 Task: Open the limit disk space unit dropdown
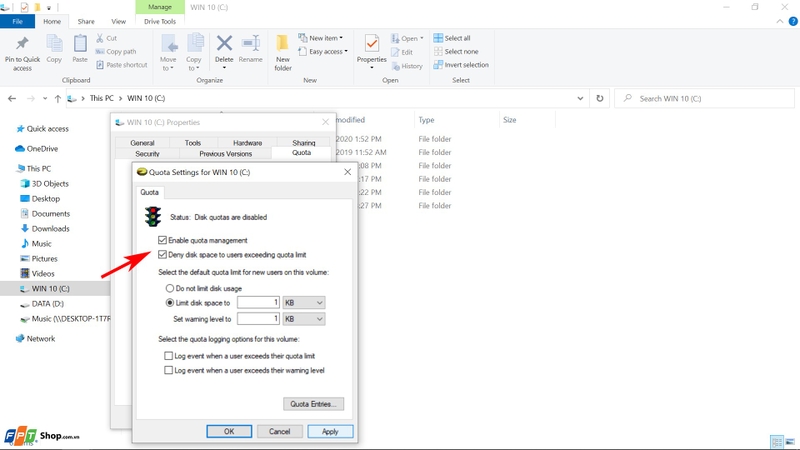point(304,303)
